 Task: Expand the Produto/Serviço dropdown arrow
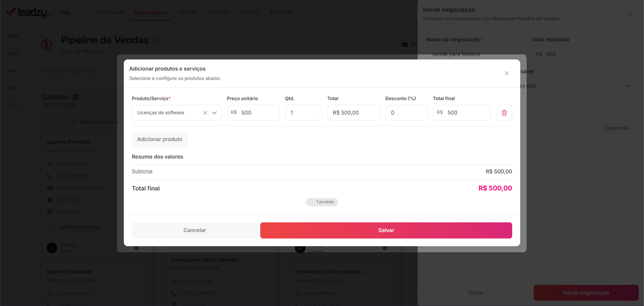point(214,113)
